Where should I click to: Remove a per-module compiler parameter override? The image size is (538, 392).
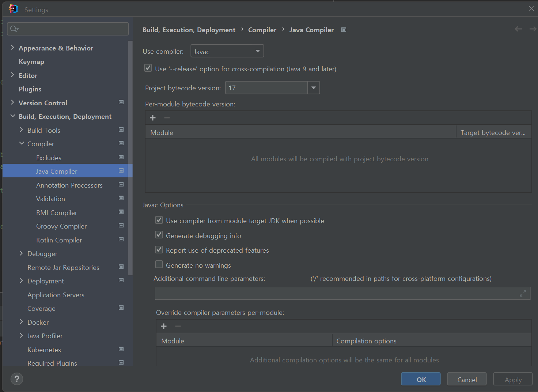pyautogui.click(x=178, y=326)
